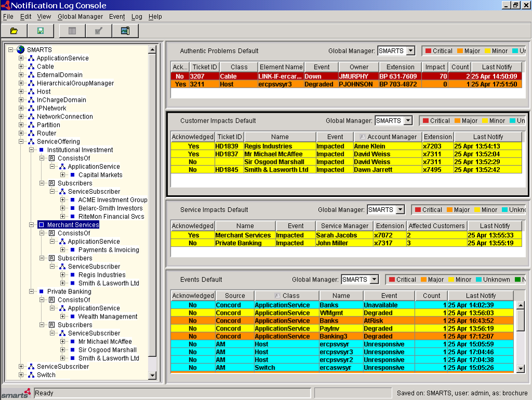Expand the Router tree node

pos(21,133)
